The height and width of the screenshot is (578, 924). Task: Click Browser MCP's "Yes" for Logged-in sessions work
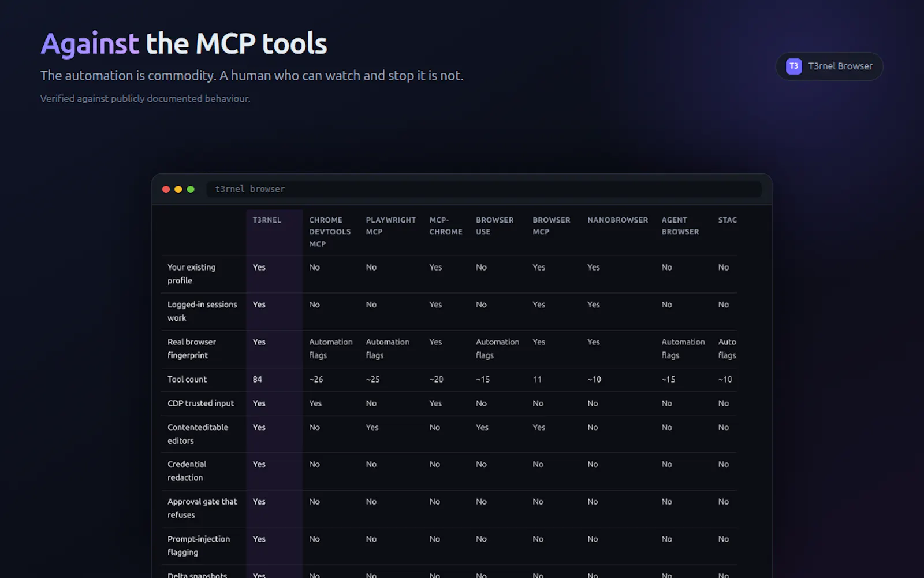point(539,305)
